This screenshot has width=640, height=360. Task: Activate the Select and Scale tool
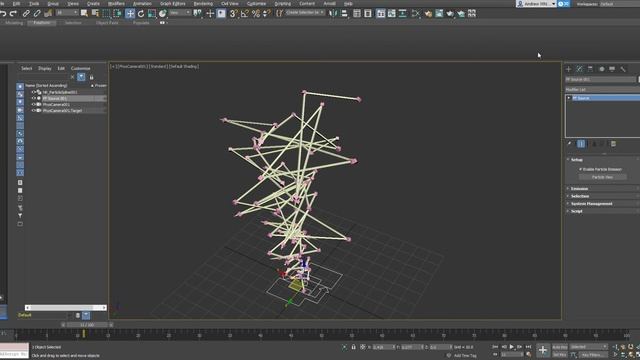[x=152, y=13]
